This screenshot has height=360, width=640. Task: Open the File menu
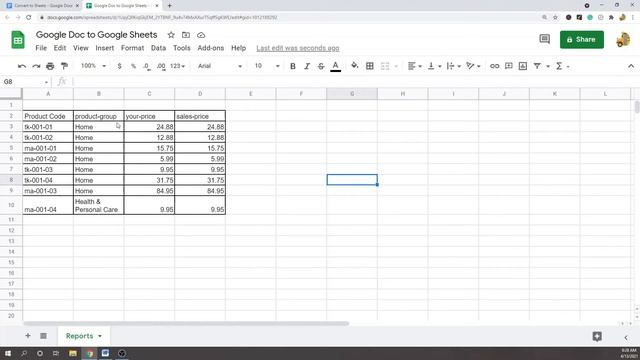pyautogui.click(x=41, y=48)
